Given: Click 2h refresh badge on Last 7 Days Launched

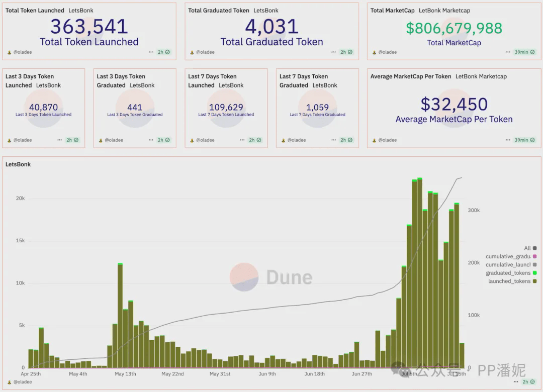Looking at the screenshot, I should point(255,140).
